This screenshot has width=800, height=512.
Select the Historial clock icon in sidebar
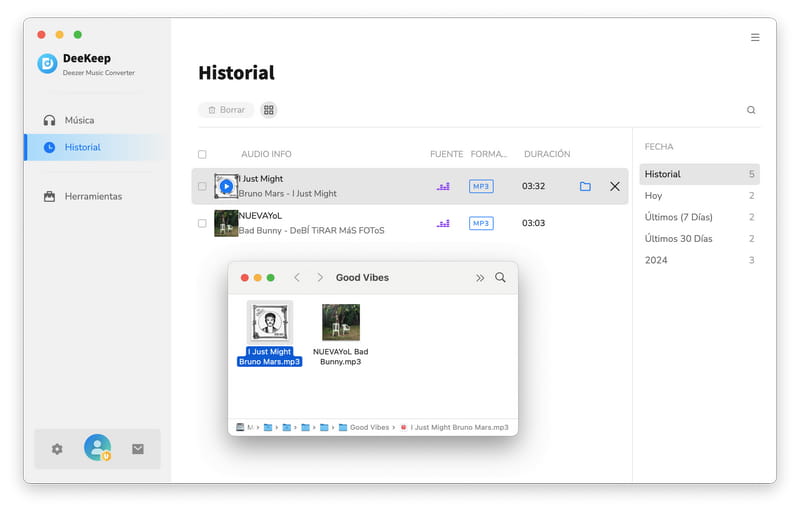(49, 147)
